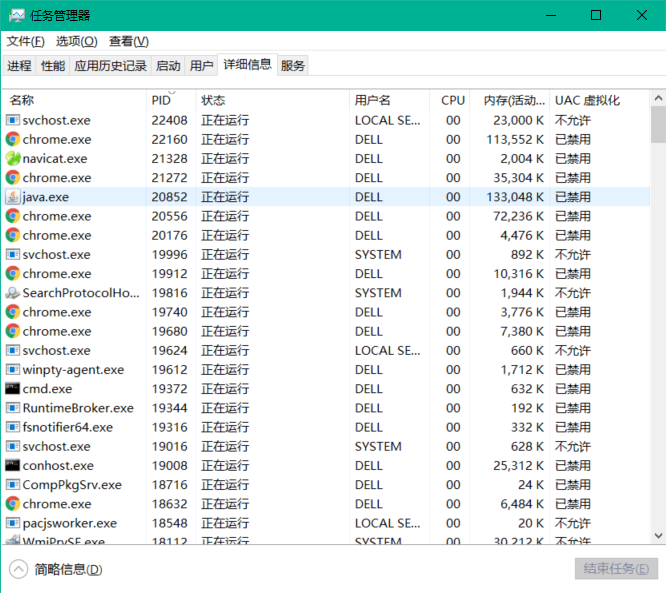
Task: Open the 文件(F) menu
Action: click(25, 41)
